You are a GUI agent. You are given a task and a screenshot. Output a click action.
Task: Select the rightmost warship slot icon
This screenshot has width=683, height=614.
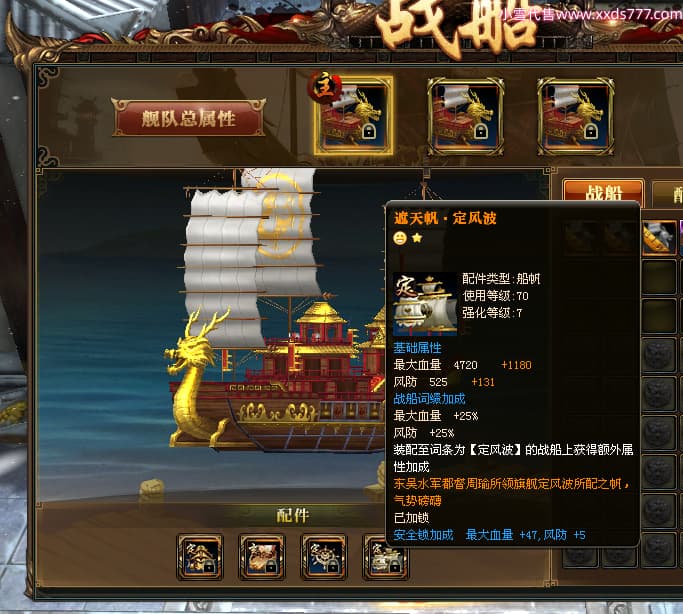(575, 117)
